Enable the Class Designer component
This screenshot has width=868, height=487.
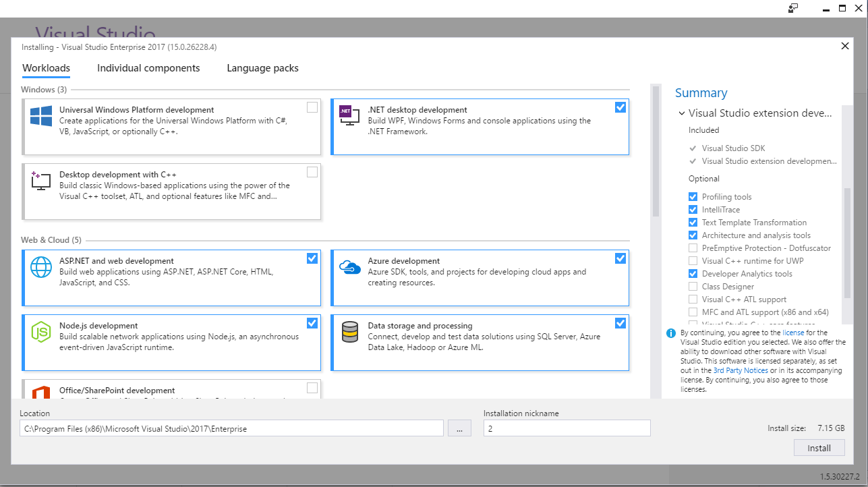pos(693,287)
